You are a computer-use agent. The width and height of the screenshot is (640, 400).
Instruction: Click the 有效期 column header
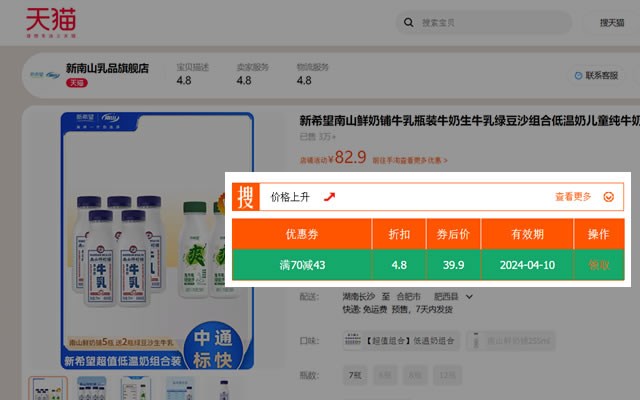(x=527, y=234)
